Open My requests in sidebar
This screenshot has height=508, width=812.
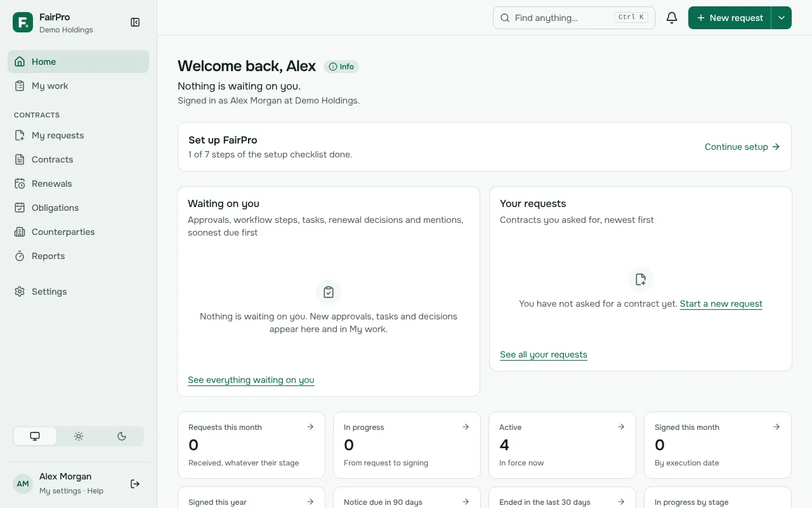tap(79, 135)
